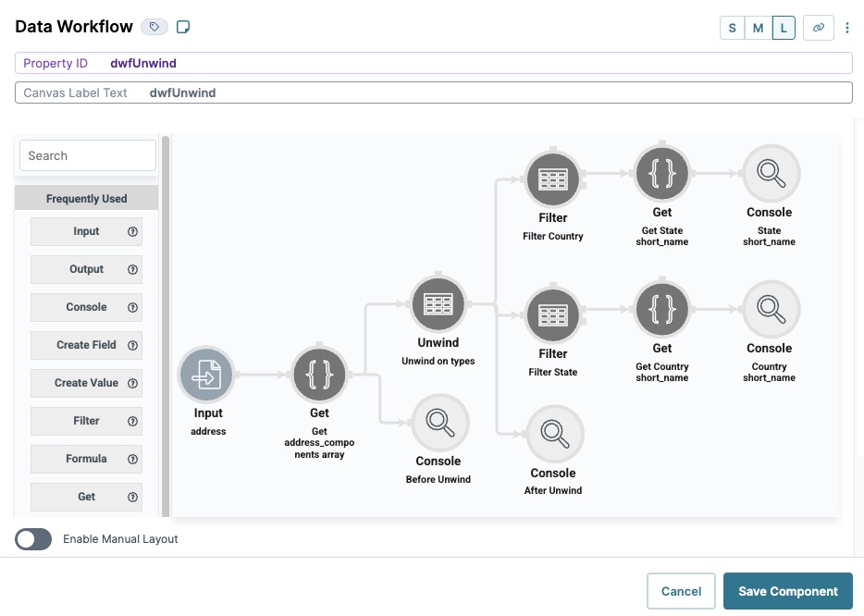Screen dimensions: 864x616
Task: Click the operator list scrollbar
Action: [166, 325]
